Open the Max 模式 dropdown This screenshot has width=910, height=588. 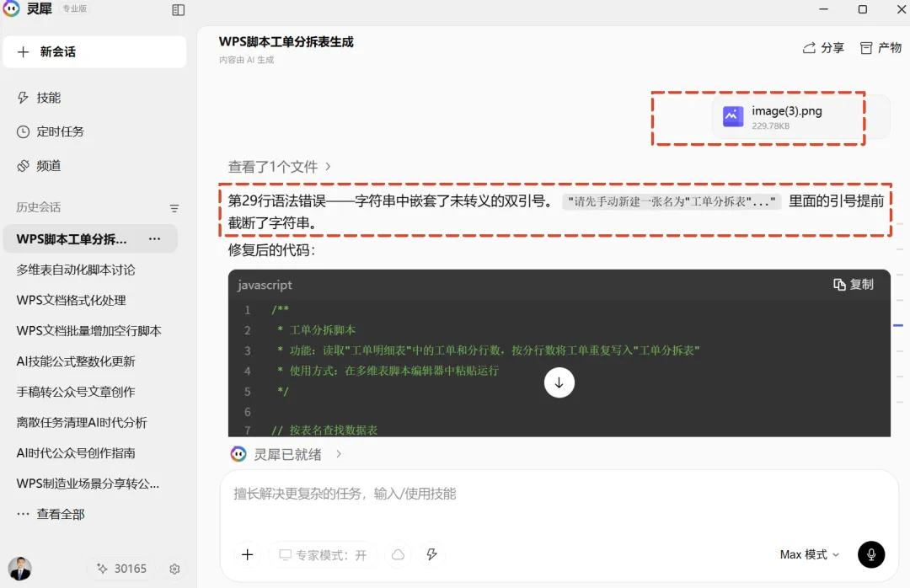(x=810, y=555)
